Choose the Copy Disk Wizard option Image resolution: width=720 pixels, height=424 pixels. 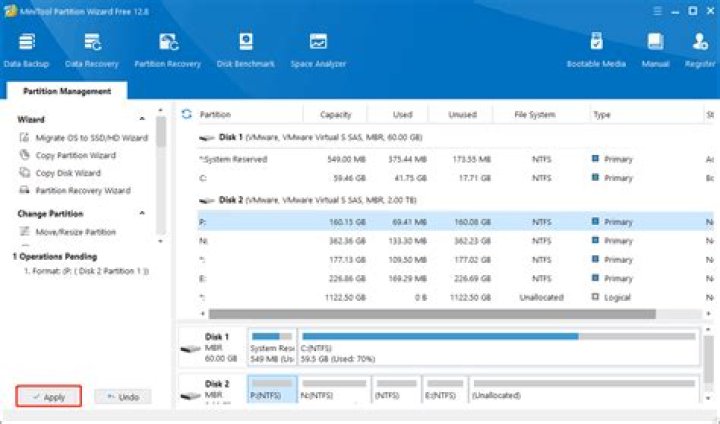click(x=60, y=173)
